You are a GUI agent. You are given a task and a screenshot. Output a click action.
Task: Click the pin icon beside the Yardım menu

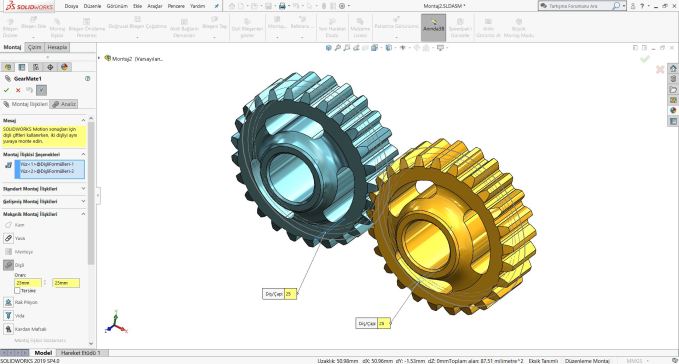coord(217,6)
